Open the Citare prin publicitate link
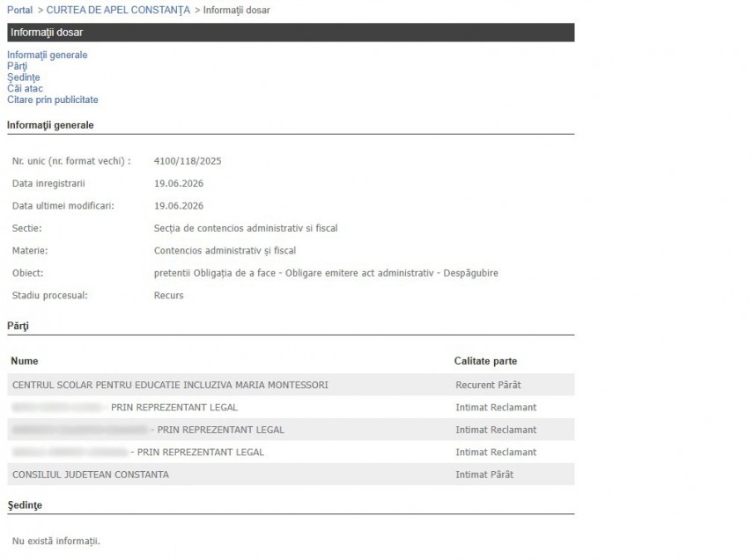The height and width of the screenshot is (560, 753). [52, 99]
